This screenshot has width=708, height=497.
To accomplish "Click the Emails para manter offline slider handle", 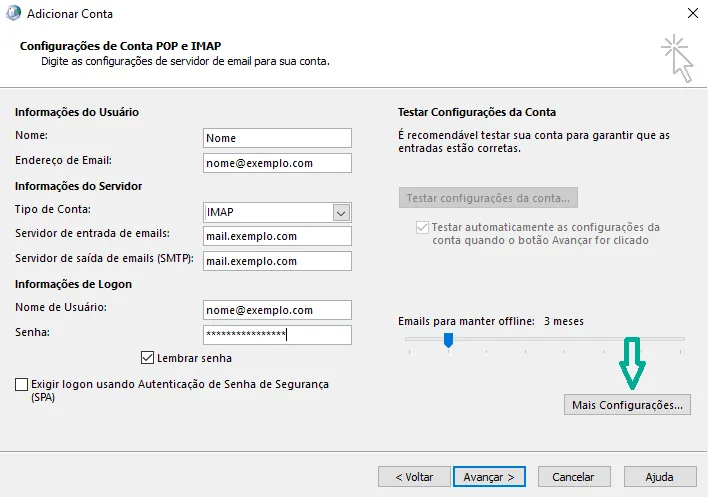I will [448, 340].
